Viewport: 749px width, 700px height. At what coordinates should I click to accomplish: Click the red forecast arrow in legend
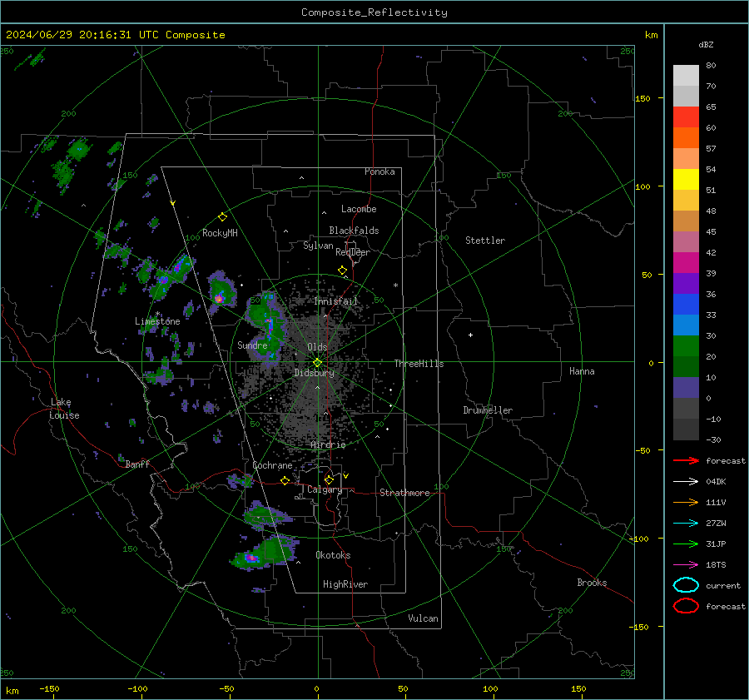click(x=686, y=460)
